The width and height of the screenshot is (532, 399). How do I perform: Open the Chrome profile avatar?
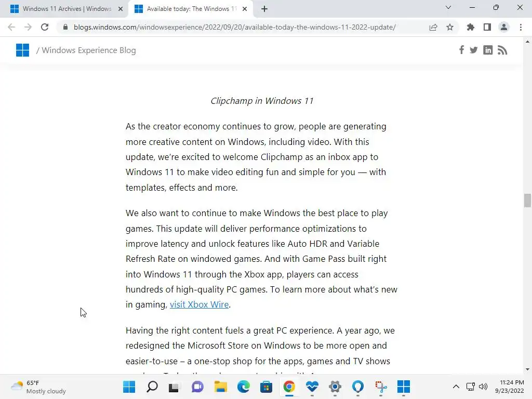(x=504, y=27)
